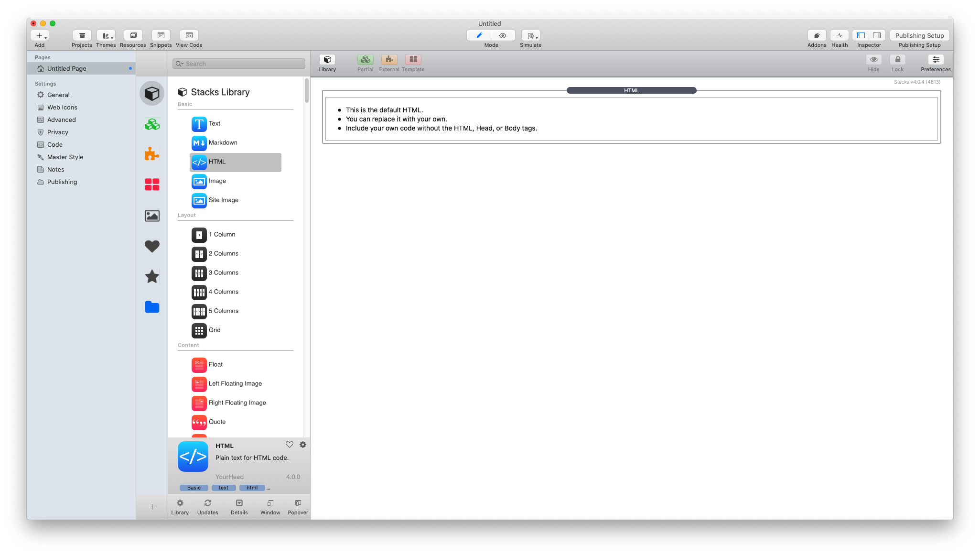This screenshot has width=980, height=555.
Task: Open Advanced settings
Action: click(x=81, y=120)
